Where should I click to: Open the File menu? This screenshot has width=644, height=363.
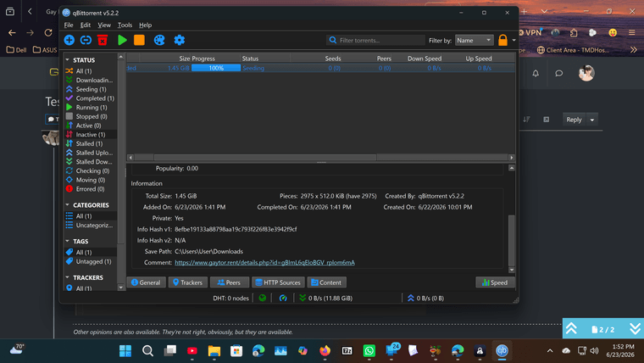[x=69, y=25]
